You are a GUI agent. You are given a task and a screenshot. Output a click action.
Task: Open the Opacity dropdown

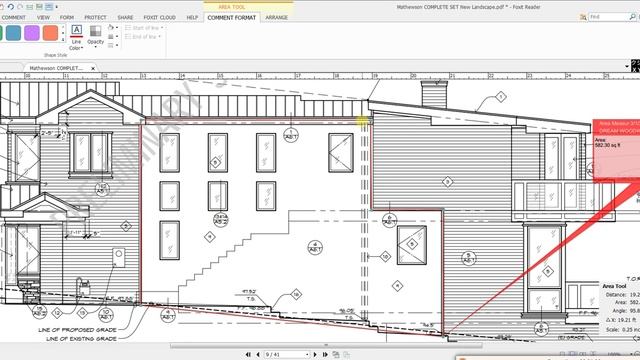(96, 37)
